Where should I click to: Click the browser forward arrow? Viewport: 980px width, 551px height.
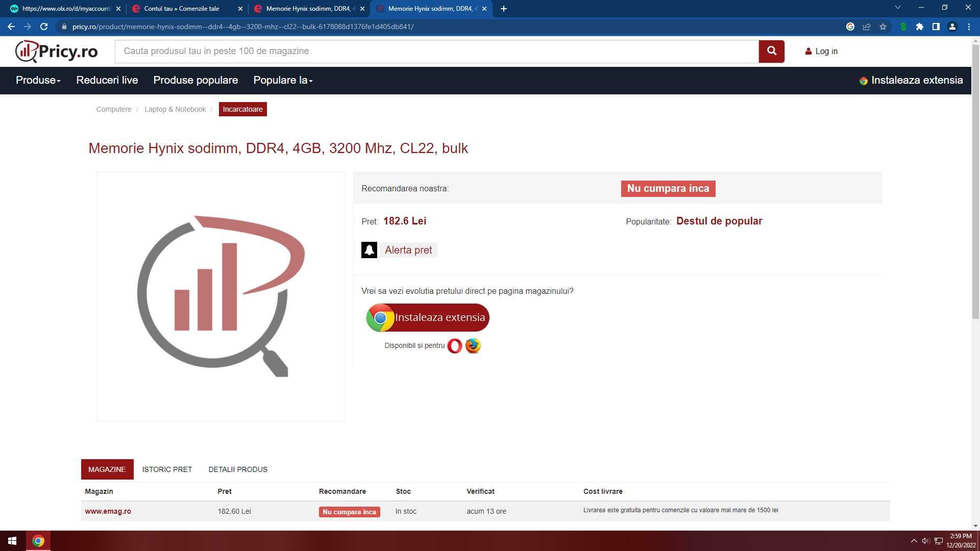[x=28, y=27]
